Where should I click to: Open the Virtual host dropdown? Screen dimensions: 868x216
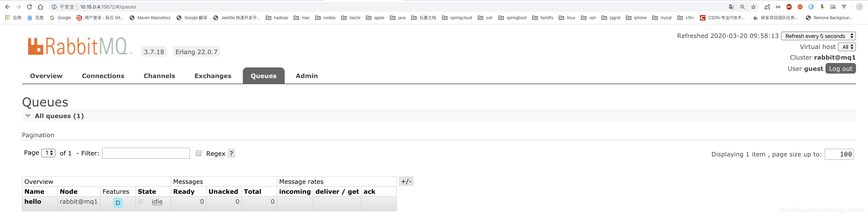click(847, 47)
